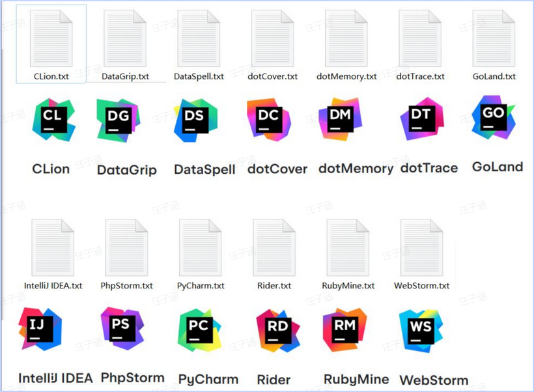
Task: Click the DataSpell.txt file name
Action: tap(199, 76)
